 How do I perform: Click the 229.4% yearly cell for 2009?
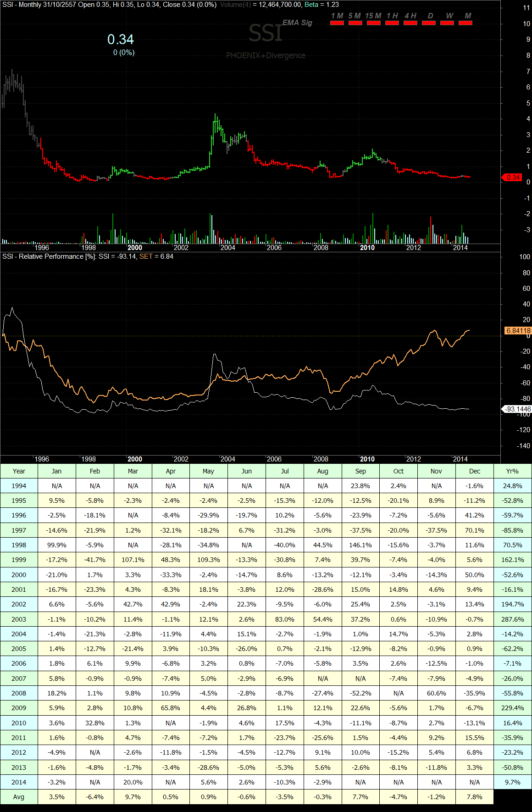[512, 708]
